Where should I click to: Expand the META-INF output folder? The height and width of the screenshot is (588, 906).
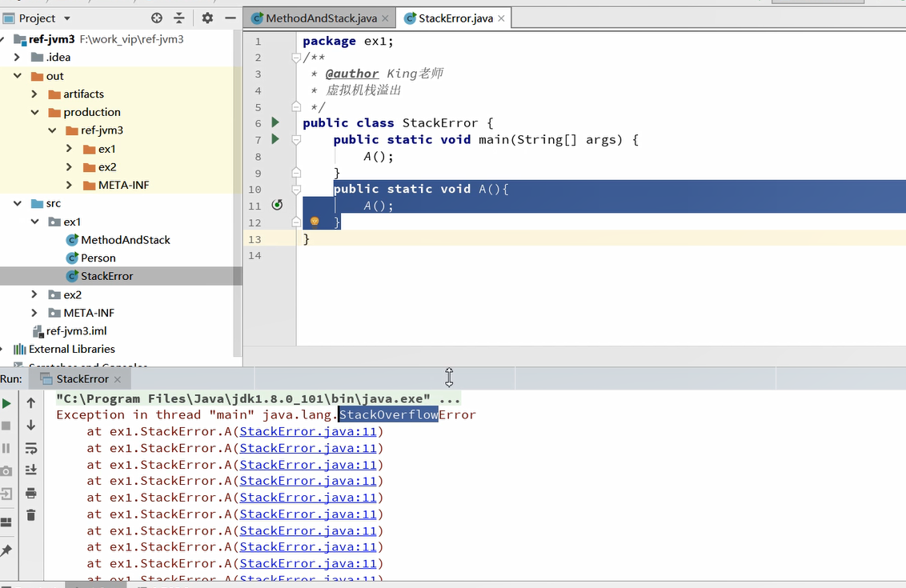click(69, 185)
